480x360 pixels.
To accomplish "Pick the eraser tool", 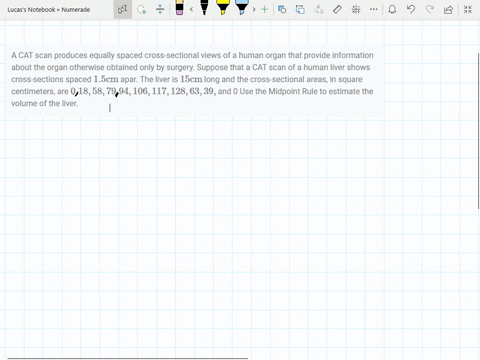I will coord(179,8).
